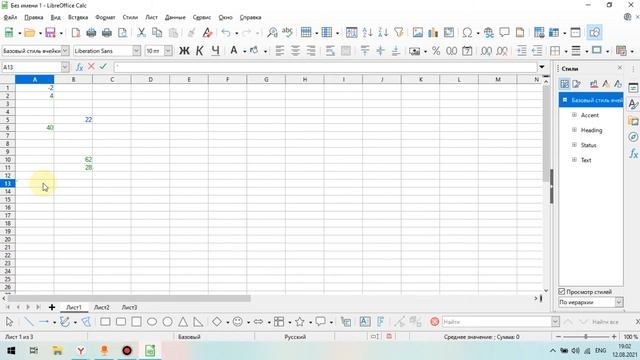This screenshot has width=640, height=360.
Task: Toggle Underline (Ч) formatting
Action: (215, 51)
